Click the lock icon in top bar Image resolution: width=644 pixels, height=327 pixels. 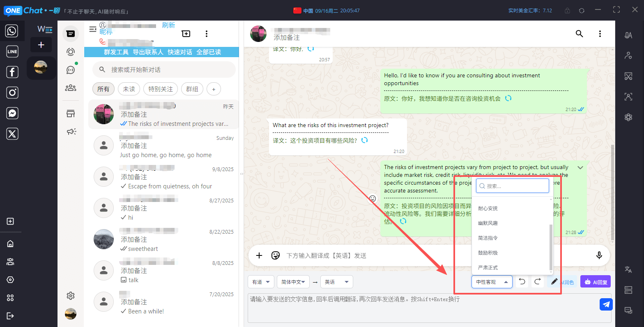coord(567,11)
